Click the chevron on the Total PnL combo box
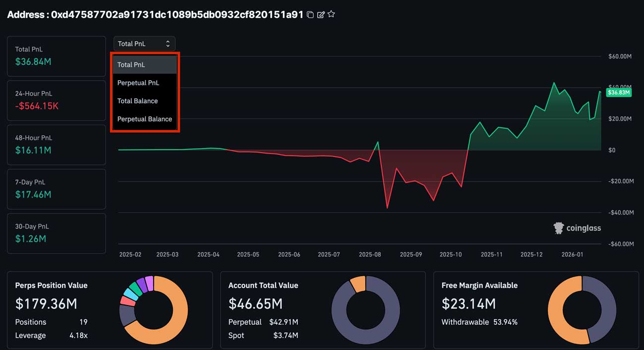 point(169,44)
